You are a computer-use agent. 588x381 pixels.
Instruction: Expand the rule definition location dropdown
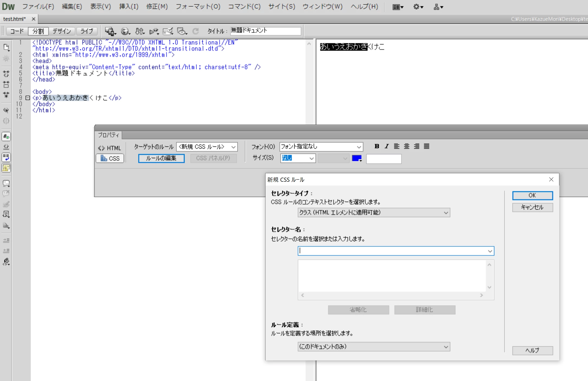tap(374, 347)
